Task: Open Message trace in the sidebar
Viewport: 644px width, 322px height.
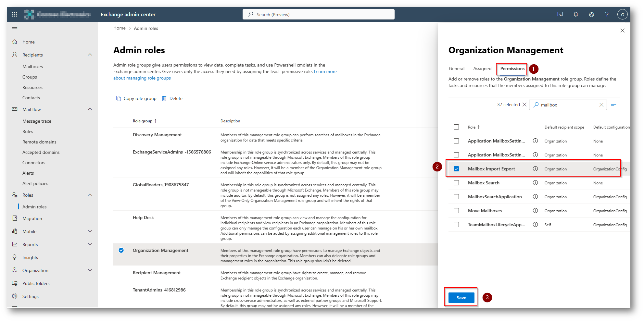Action: pos(37,121)
